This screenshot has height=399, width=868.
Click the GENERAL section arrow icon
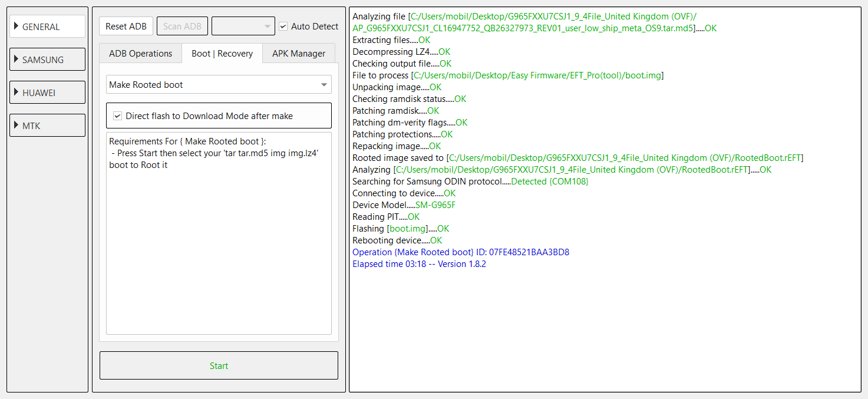click(x=16, y=27)
